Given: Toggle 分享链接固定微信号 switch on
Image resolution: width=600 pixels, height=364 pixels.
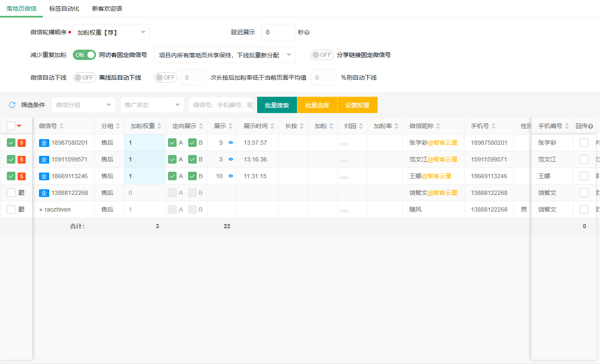Looking at the screenshot, I should tap(322, 55).
